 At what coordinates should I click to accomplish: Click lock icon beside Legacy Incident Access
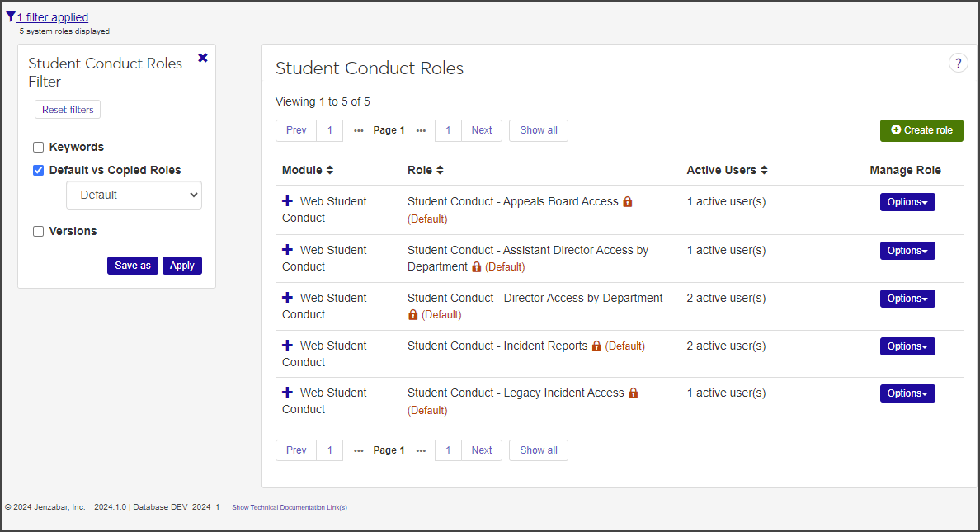(634, 393)
